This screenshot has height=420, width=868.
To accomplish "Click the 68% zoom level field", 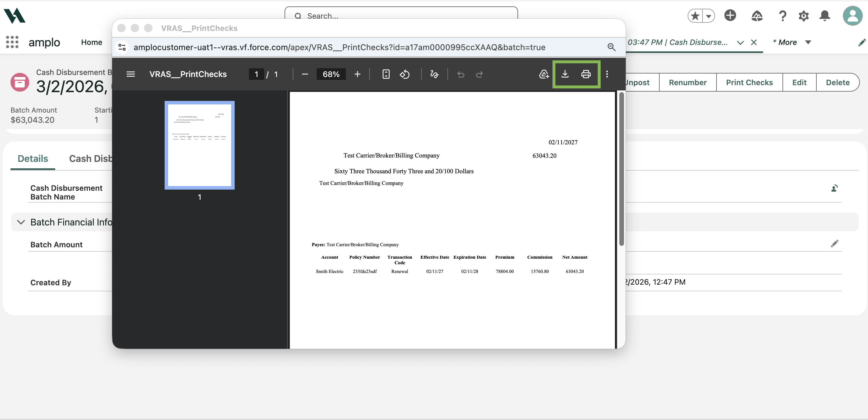I will coord(331,74).
